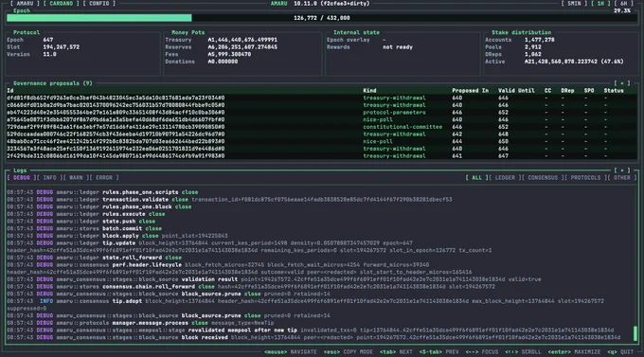
Task: Select the 6H time range
Action: click(624, 3)
